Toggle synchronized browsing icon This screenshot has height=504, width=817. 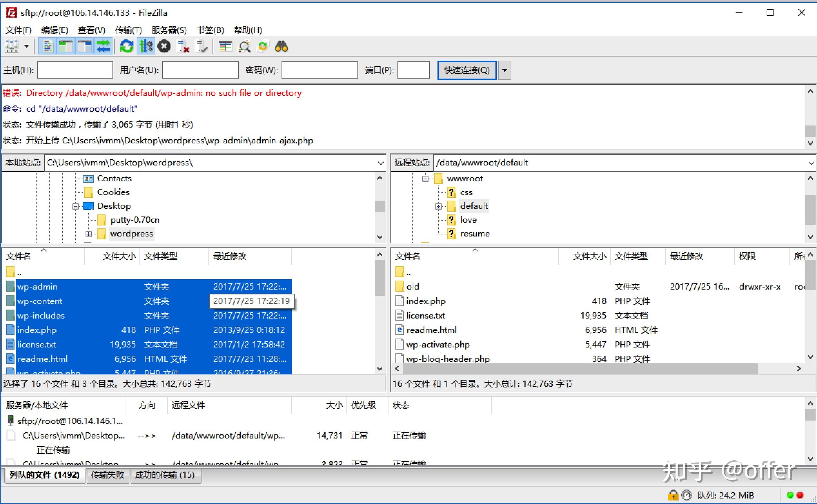pyautogui.click(x=263, y=46)
